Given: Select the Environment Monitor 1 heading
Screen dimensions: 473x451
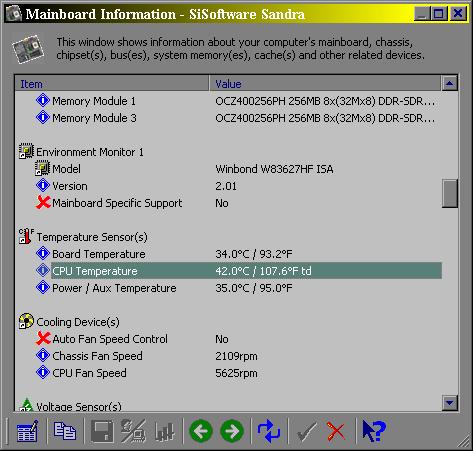Looking at the screenshot, I should tap(90, 152).
